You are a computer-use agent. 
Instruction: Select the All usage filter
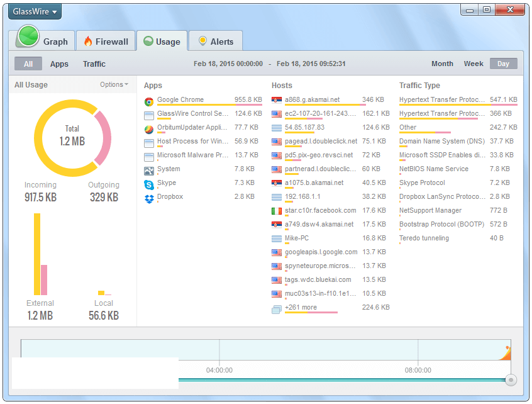pos(28,64)
